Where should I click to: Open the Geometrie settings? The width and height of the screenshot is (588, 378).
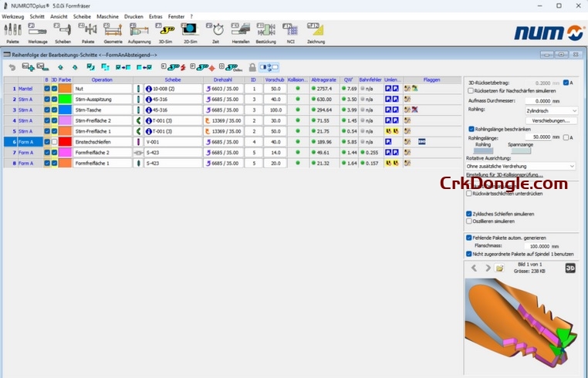click(113, 33)
